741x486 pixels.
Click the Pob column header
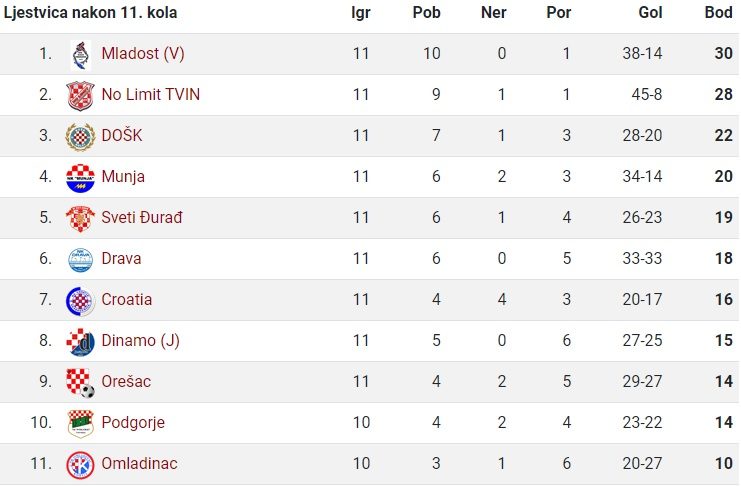pyautogui.click(x=426, y=12)
